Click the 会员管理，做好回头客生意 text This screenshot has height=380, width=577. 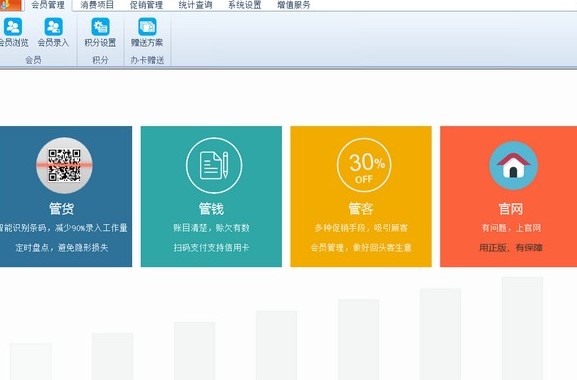click(361, 248)
